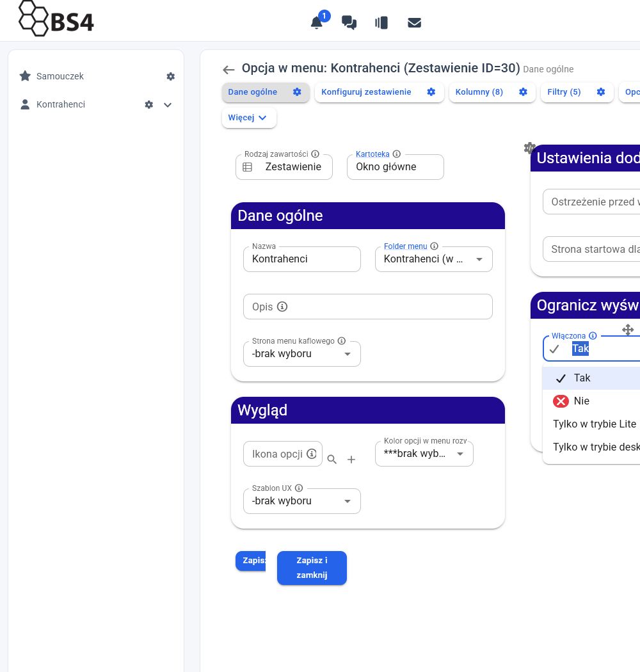Open the chat conversations icon
Screen dimensions: 640x672
point(349,22)
